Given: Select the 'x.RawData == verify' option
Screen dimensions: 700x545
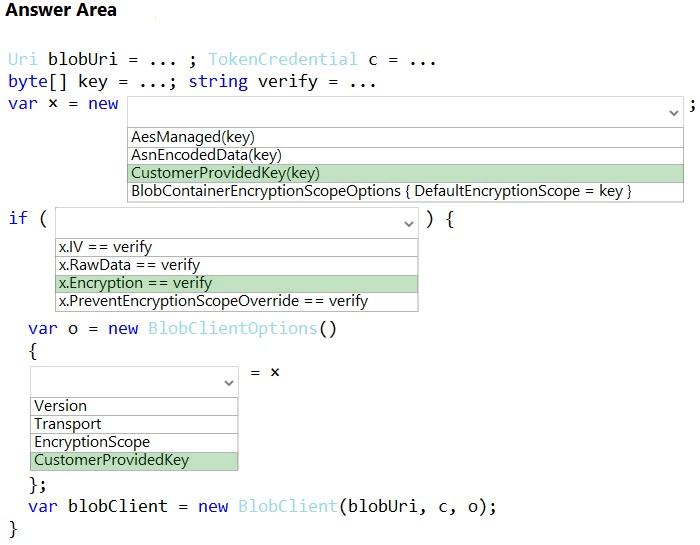Looking at the screenshot, I should coord(129,265).
